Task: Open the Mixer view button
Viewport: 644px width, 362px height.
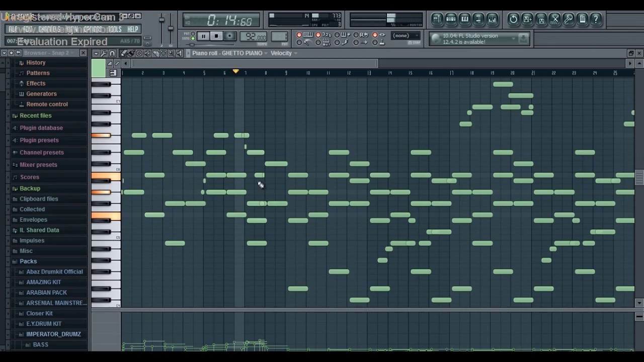Action: click(492, 20)
